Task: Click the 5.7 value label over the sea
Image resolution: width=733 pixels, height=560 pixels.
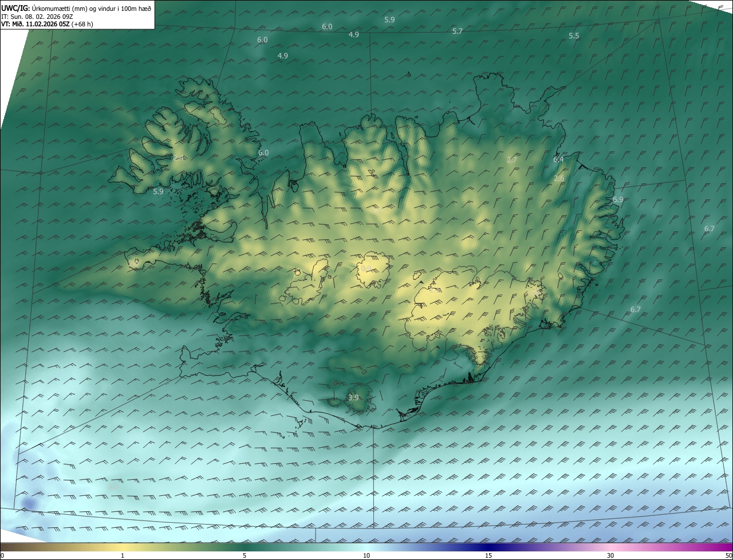Action: click(458, 31)
